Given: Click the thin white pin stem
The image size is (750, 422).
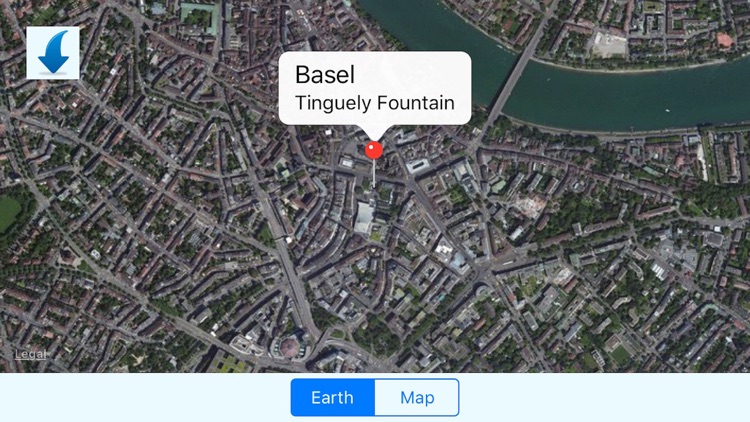Looking at the screenshot, I should click(374, 173).
